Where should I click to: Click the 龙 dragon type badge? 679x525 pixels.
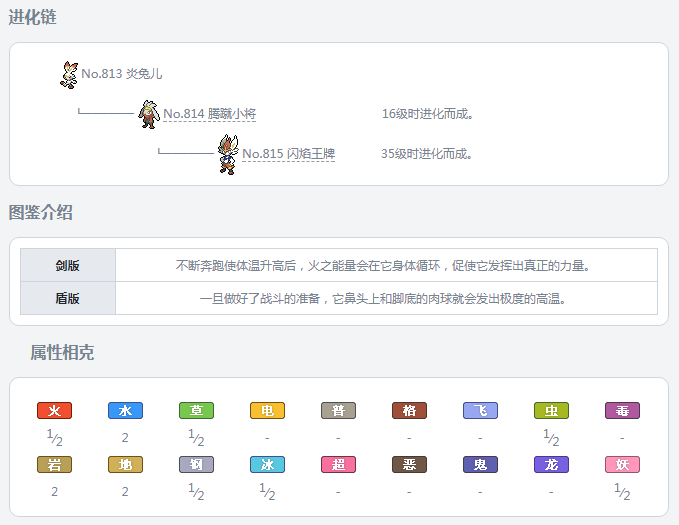(551, 464)
